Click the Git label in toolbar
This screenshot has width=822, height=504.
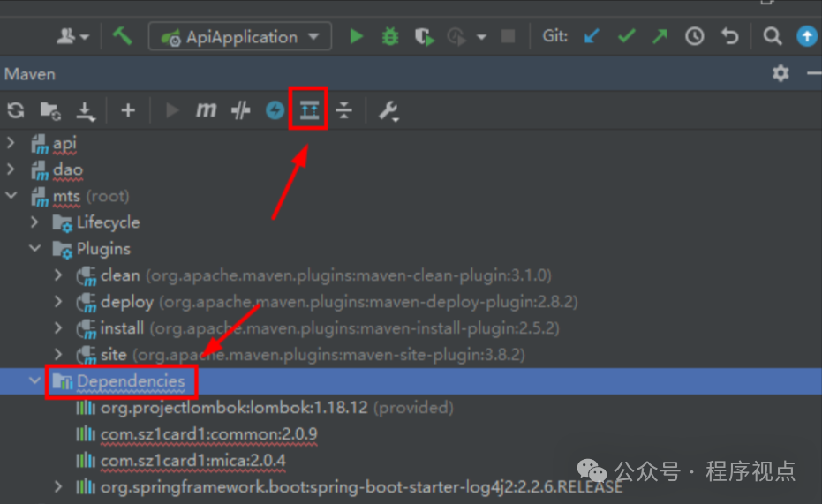pyautogui.click(x=555, y=36)
